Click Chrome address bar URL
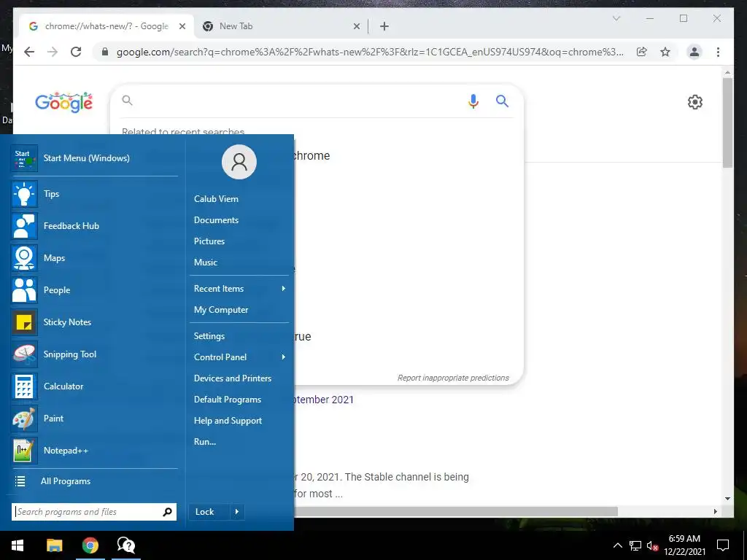Image resolution: width=747 pixels, height=560 pixels. (x=370, y=52)
